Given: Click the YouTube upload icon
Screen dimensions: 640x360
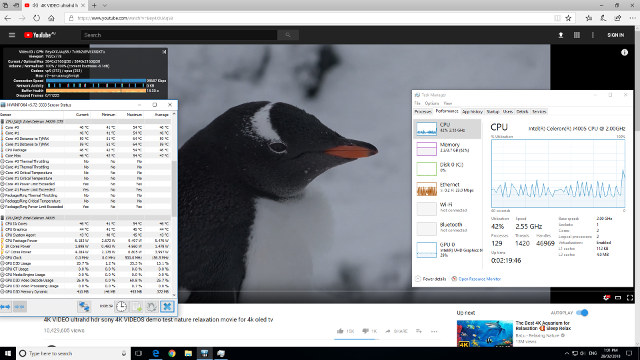Looking at the screenshot, I should 561,36.
